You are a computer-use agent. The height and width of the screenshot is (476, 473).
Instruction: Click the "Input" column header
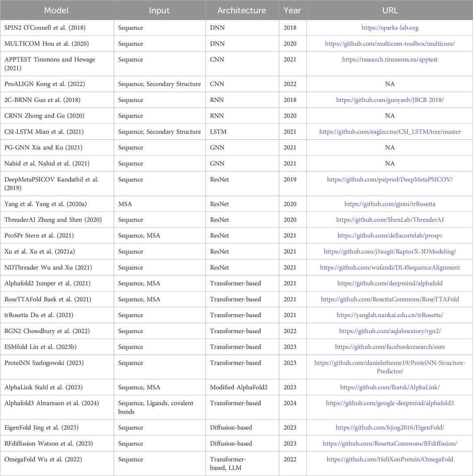159,10
